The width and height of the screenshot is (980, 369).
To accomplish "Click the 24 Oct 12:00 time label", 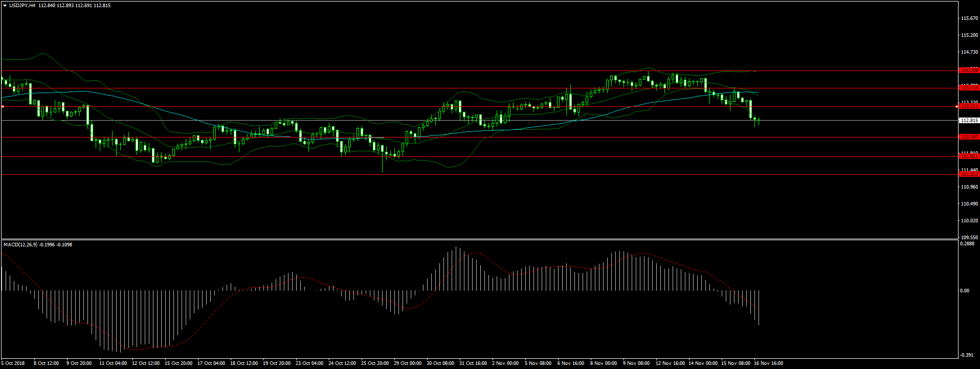I will [x=342, y=363].
